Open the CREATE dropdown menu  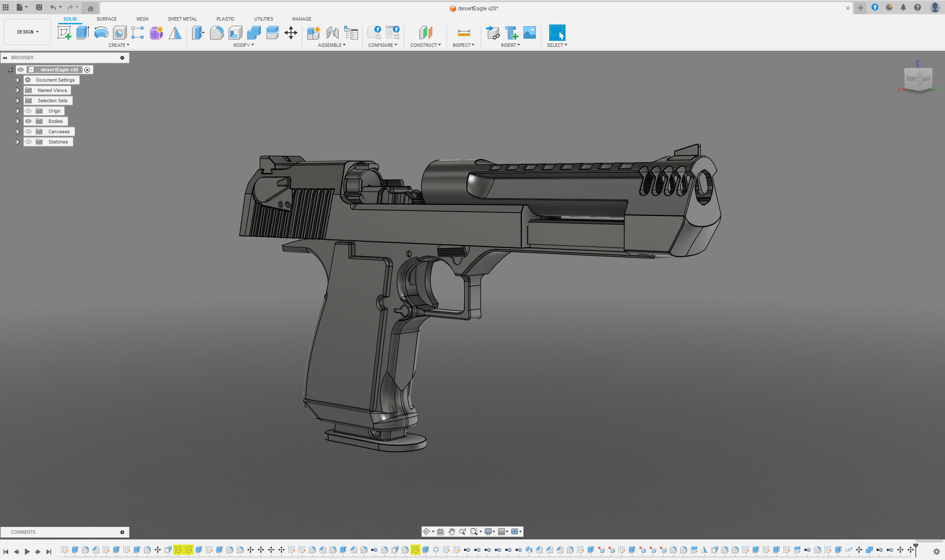[x=119, y=45]
